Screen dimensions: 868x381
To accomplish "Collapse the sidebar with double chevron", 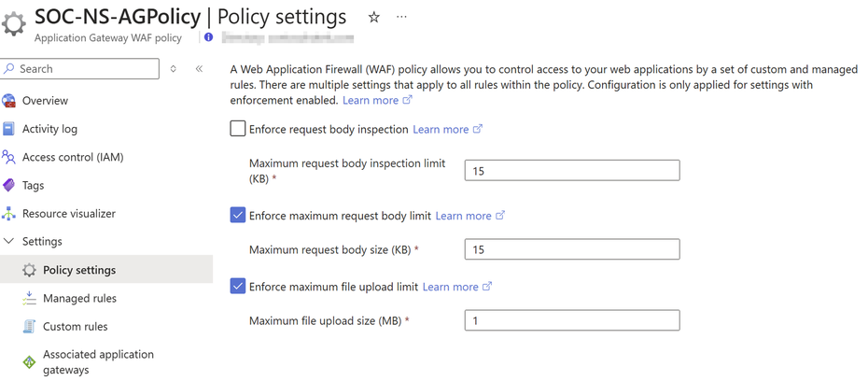I will tap(199, 69).
